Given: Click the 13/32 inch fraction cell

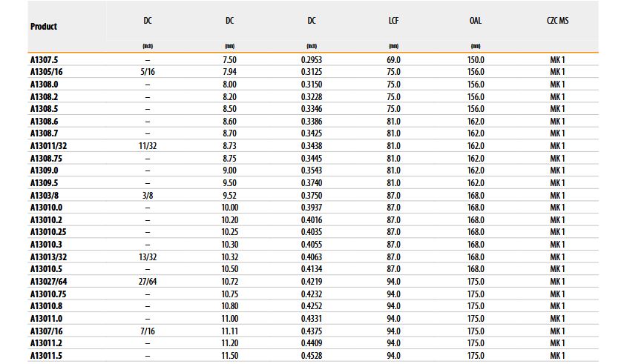Looking at the screenshot, I should tap(148, 257).
